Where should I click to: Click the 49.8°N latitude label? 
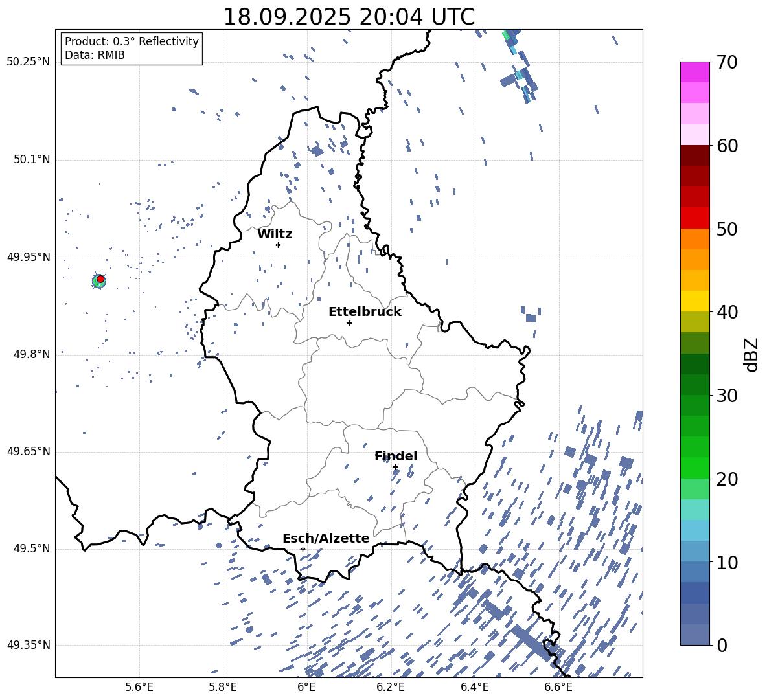[x=32, y=354]
